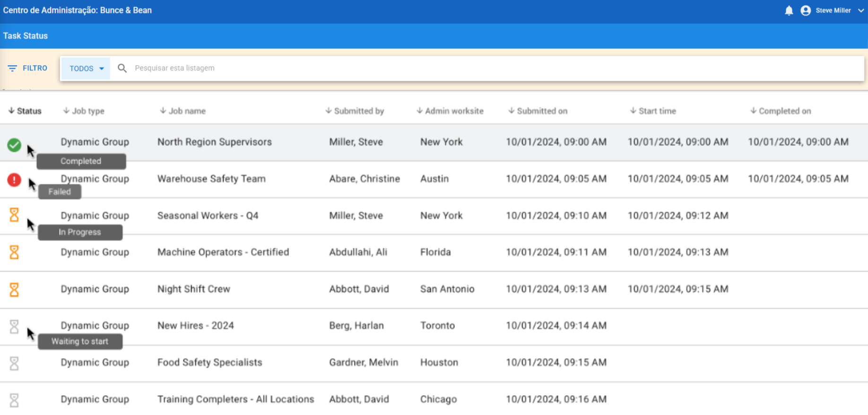
Task: Expand the Steve Miller account menu
Action: coord(860,10)
